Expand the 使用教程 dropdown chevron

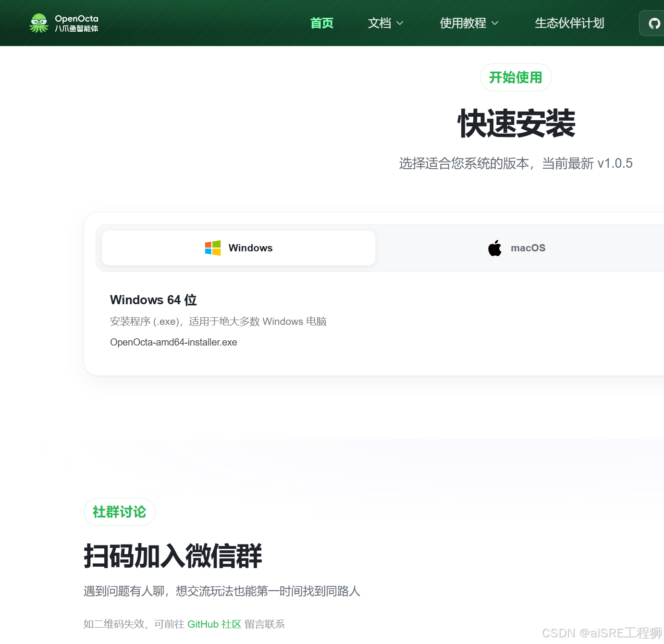click(x=495, y=23)
